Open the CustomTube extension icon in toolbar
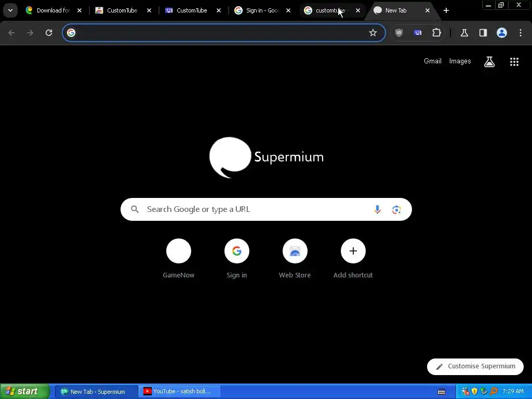 418,33
